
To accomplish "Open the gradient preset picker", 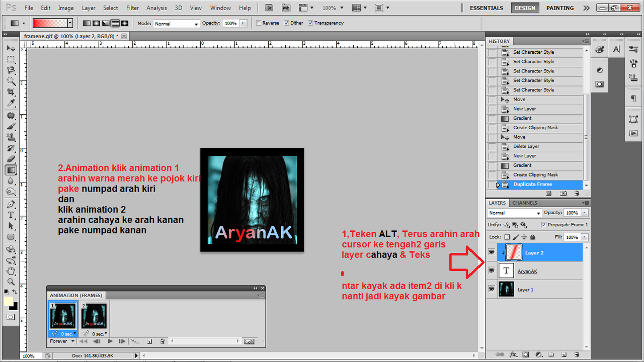I will tap(70, 23).
